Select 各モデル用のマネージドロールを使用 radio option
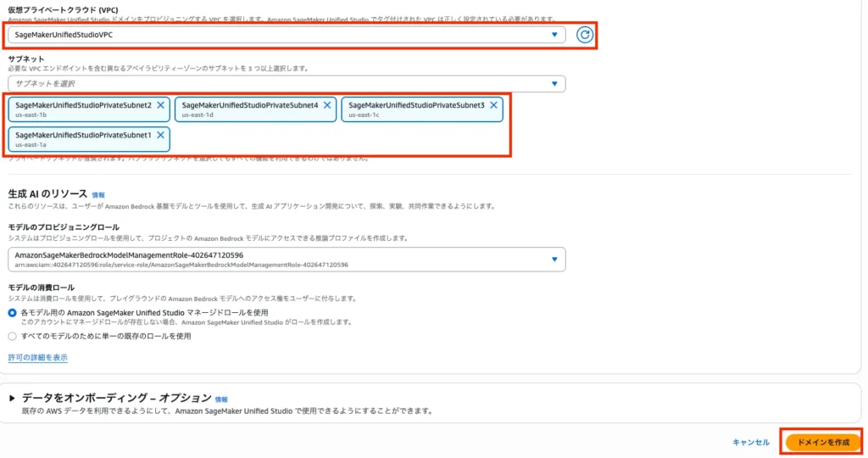 [12, 312]
